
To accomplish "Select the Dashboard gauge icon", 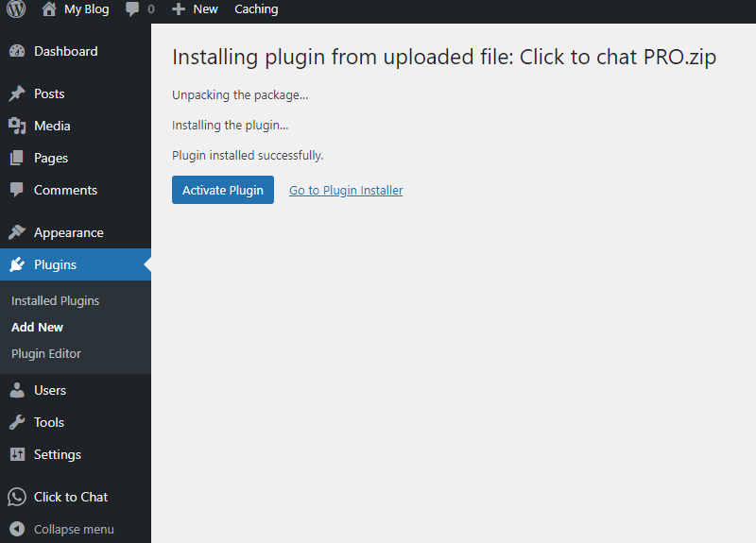I will (17, 51).
